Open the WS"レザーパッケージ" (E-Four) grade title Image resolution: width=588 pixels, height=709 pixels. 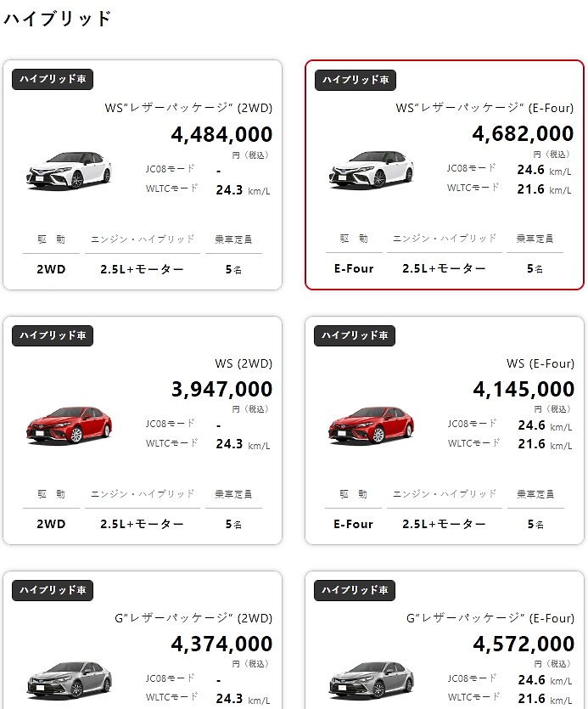tap(484, 108)
